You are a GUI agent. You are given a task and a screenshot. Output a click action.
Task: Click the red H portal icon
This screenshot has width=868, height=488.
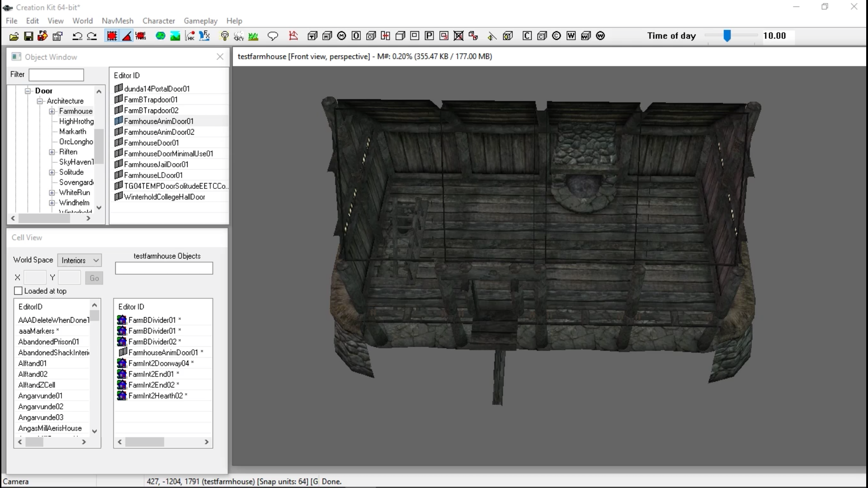(386, 36)
